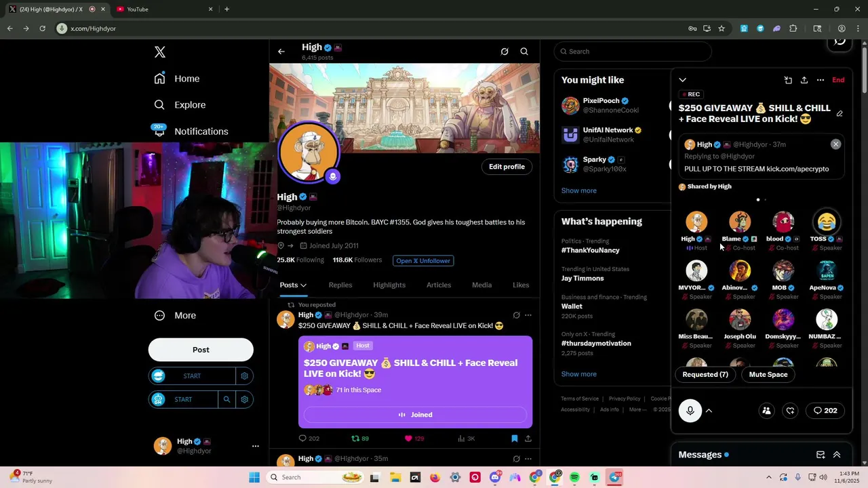
Task: Bookmark this page with the star icon
Action: click(722, 28)
